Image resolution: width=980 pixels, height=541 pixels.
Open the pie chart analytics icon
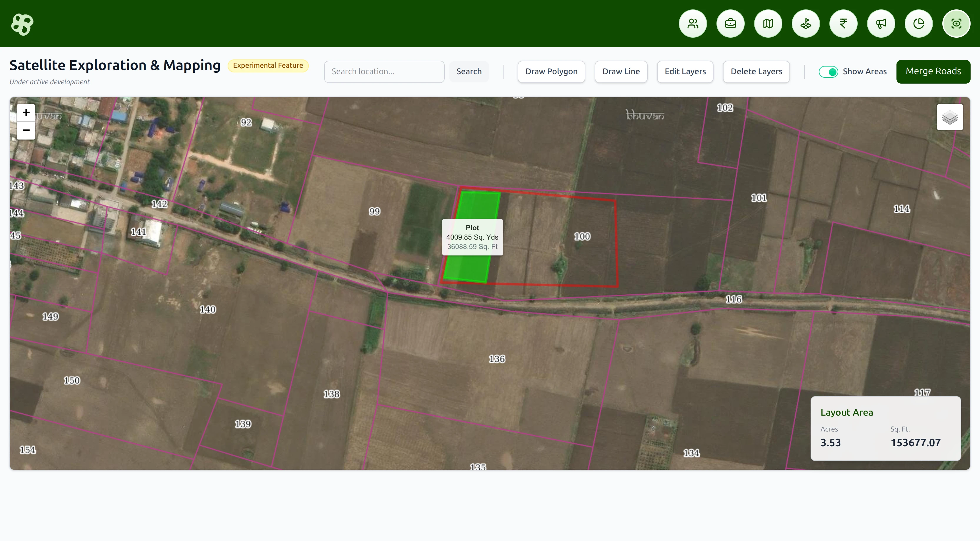(x=919, y=23)
